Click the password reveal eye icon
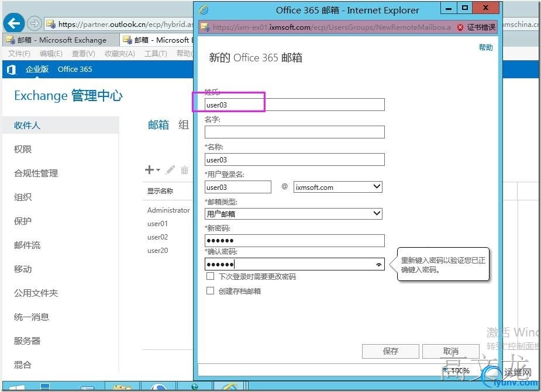This screenshot has width=541, height=392. tap(379, 265)
